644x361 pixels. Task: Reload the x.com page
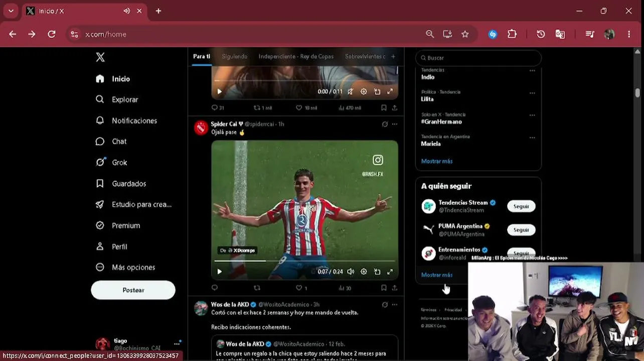52,34
